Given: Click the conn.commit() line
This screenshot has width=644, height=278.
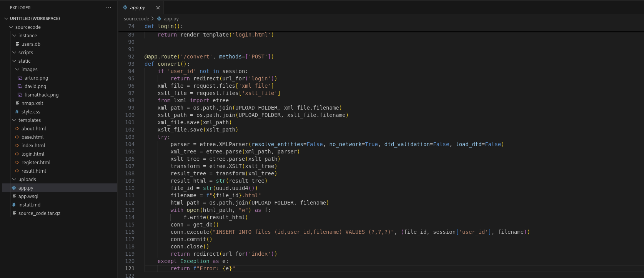Looking at the screenshot, I should pos(191,239).
